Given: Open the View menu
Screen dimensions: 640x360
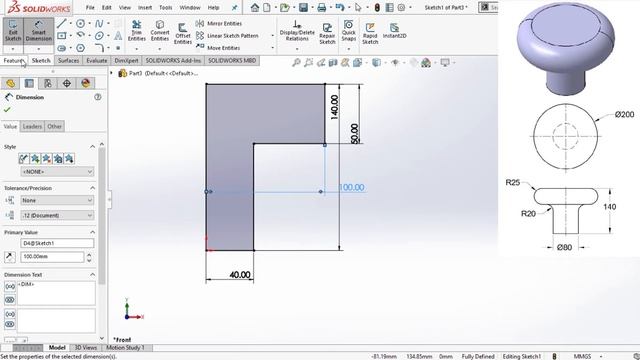Looking at the screenshot, I should click(125, 7).
